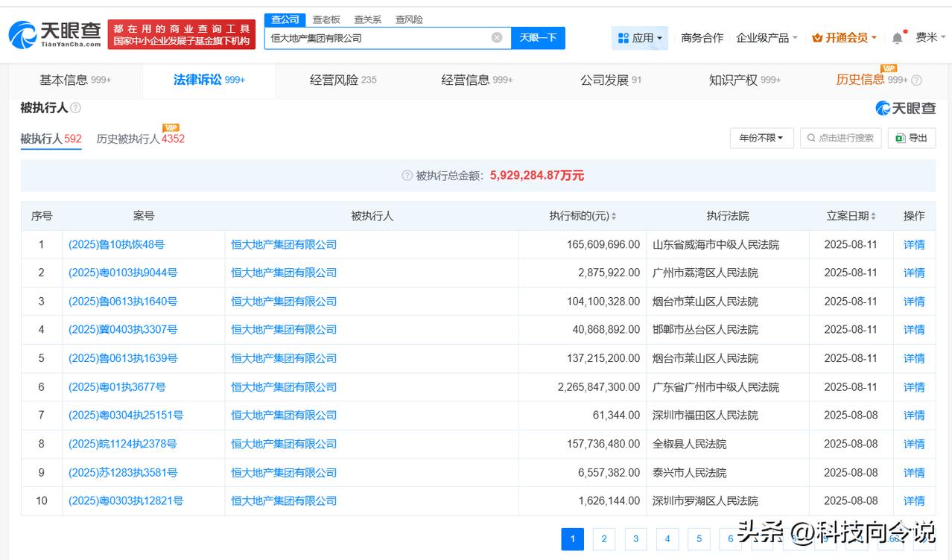Open the 开通会员 membership dropdown
This screenshot has width=952, height=560.
point(844,38)
